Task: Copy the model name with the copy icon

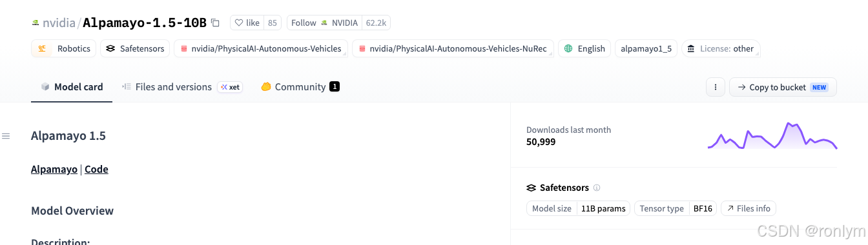Action: pyautogui.click(x=216, y=23)
